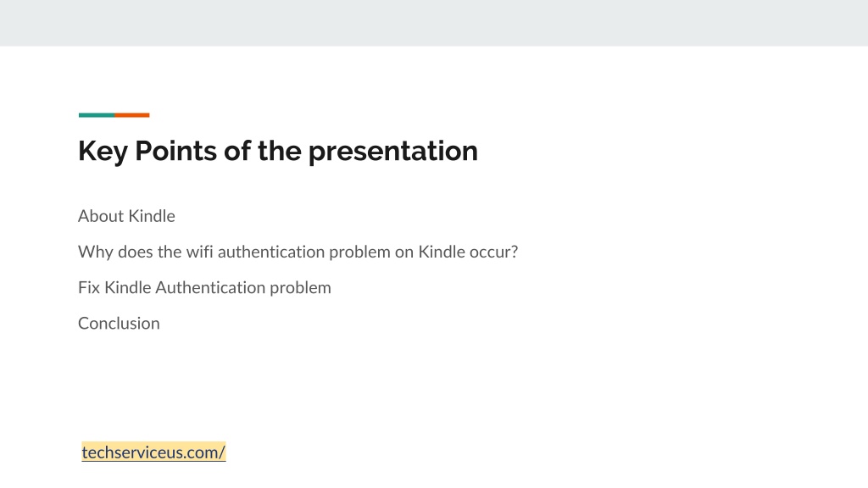
Task: Click the word 'Why' in the second line
Action: pos(96,252)
